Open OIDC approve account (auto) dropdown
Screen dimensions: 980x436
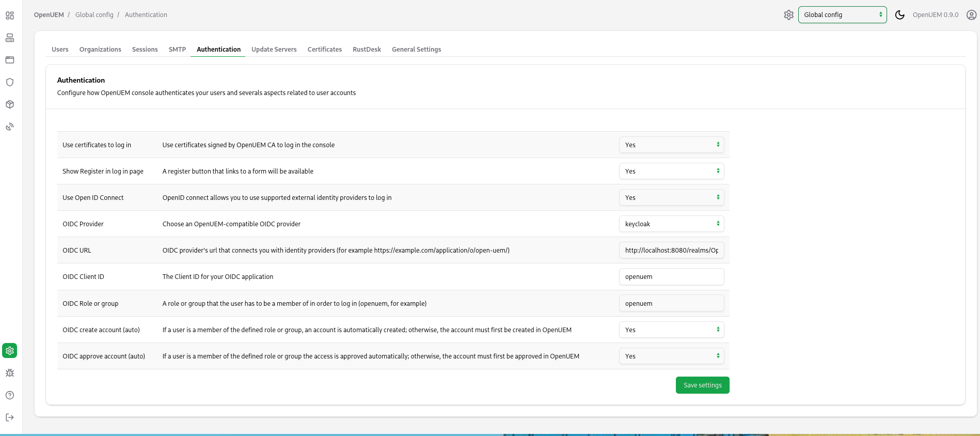[x=671, y=356]
